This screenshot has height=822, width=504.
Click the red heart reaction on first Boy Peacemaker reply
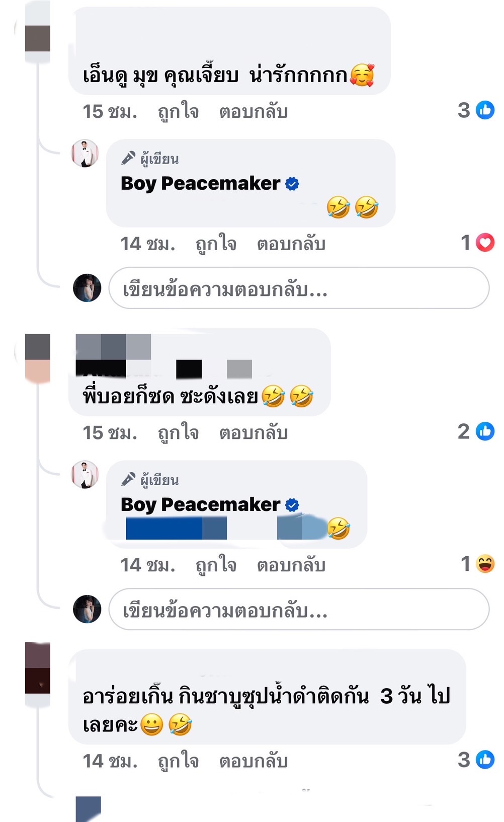[485, 243]
